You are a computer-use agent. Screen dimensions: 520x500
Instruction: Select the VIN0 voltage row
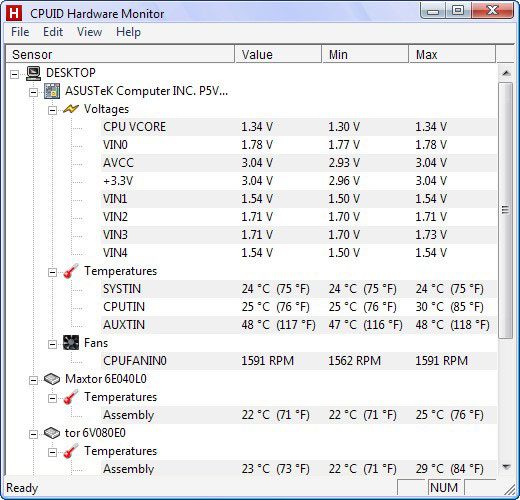pos(299,145)
